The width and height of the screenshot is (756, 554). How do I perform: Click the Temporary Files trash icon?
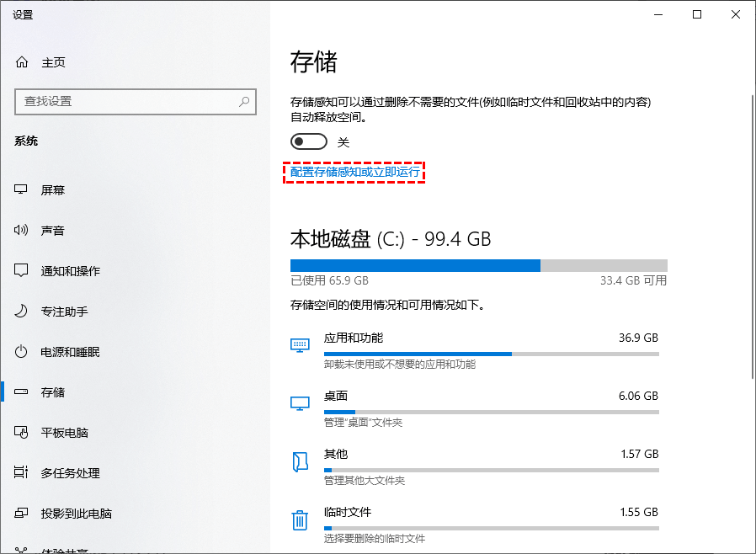[300, 520]
